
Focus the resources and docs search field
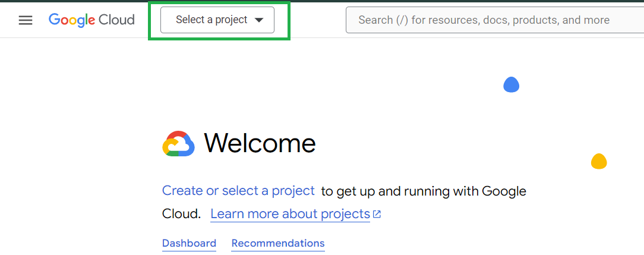coord(494,20)
